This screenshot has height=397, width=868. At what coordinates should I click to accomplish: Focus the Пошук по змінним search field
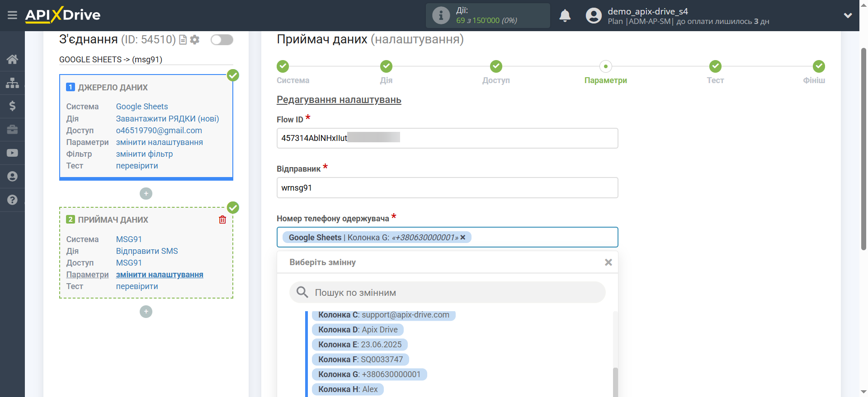pos(447,292)
